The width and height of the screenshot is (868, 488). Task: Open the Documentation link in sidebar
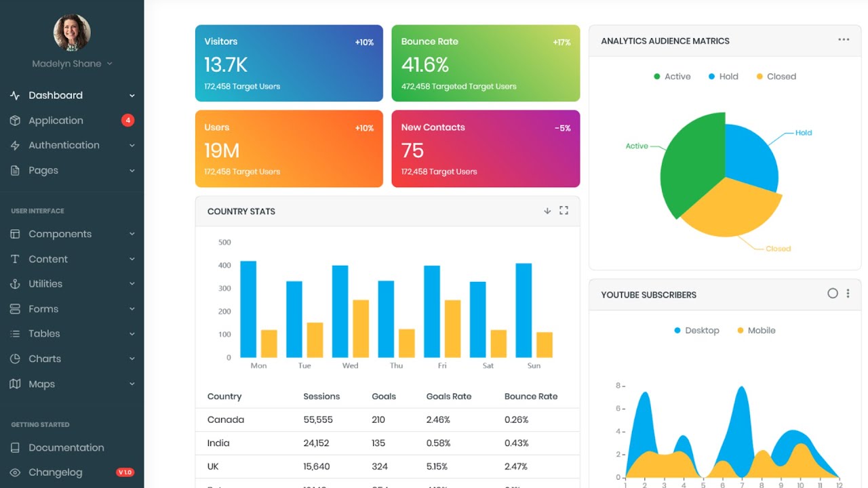pyautogui.click(x=72, y=448)
